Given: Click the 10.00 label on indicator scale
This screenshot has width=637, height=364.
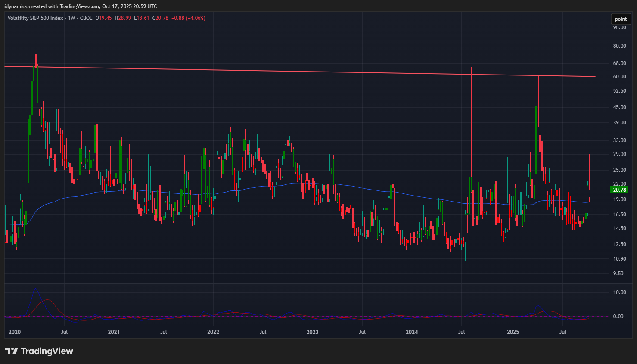Looking at the screenshot, I should [619, 292].
